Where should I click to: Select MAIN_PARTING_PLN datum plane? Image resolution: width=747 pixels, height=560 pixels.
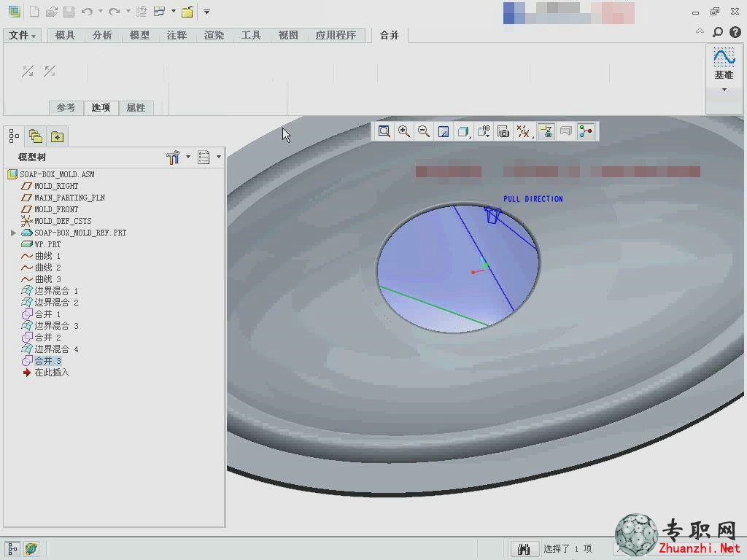coord(69,198)
